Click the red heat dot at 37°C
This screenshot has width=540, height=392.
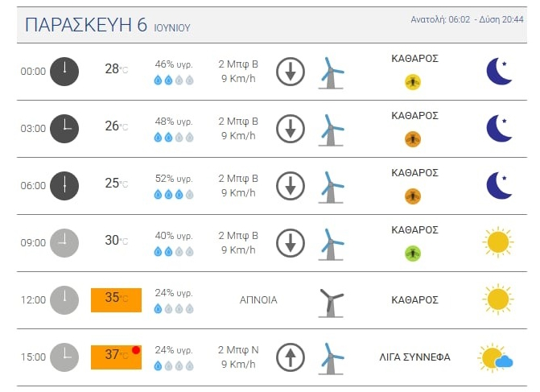pyautogui.click(x=136, y=350)
